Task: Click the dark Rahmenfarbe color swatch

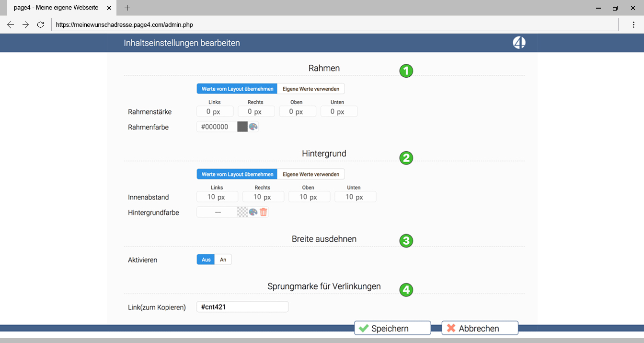Action: tap(242, 127)
